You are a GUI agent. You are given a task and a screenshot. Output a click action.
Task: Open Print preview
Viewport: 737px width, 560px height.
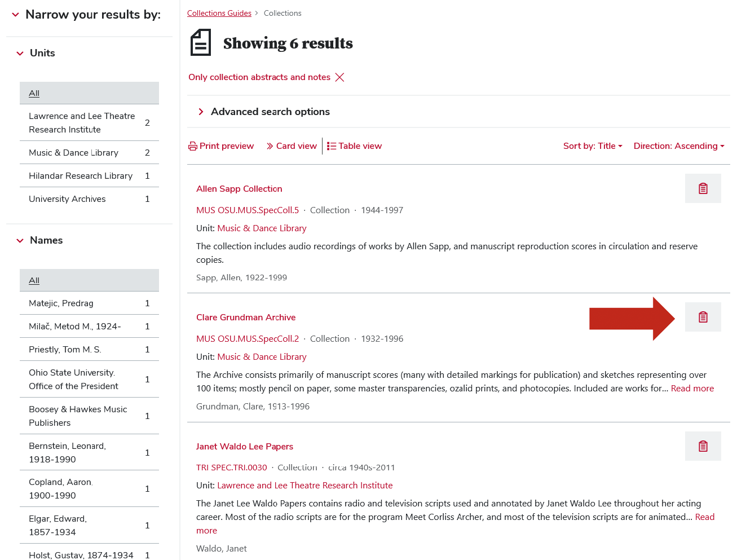pos(221,146)
